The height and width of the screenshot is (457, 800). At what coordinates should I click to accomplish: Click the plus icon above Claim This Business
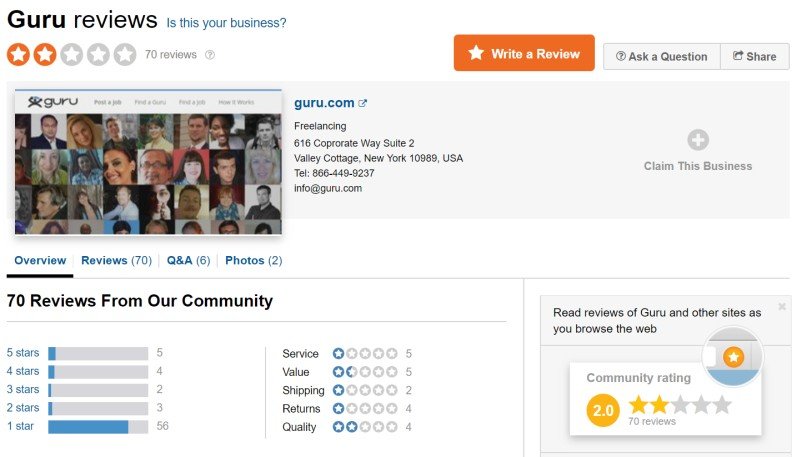click(697, 140)
